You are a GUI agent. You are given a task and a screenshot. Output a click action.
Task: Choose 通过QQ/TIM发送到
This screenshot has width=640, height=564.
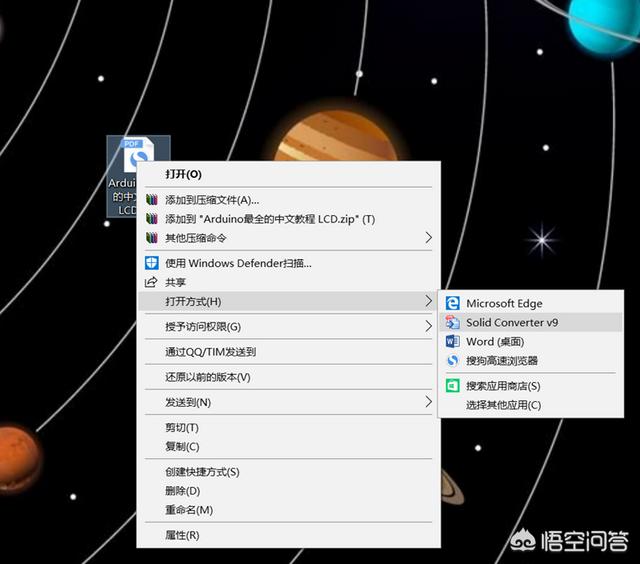click(289, 352)
